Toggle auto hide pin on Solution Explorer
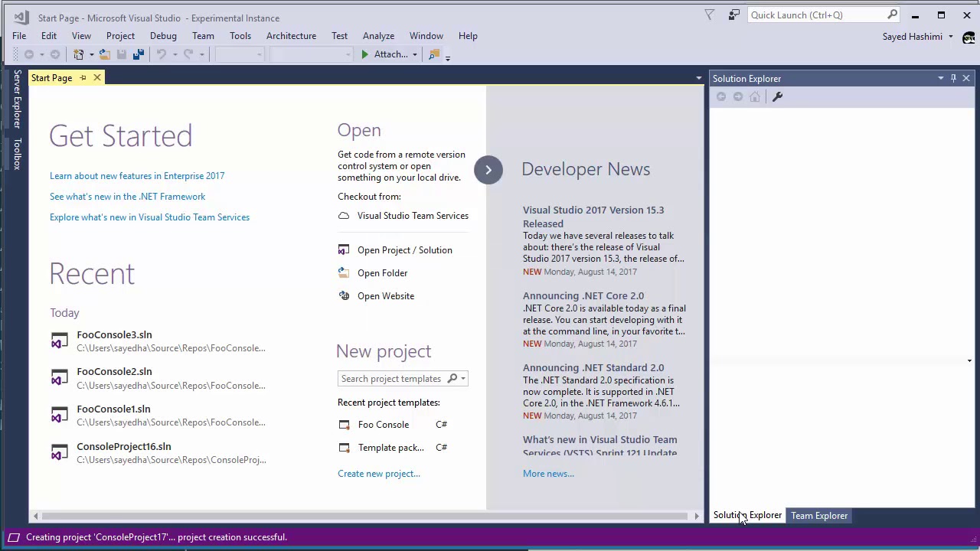 tap(953, 78)
